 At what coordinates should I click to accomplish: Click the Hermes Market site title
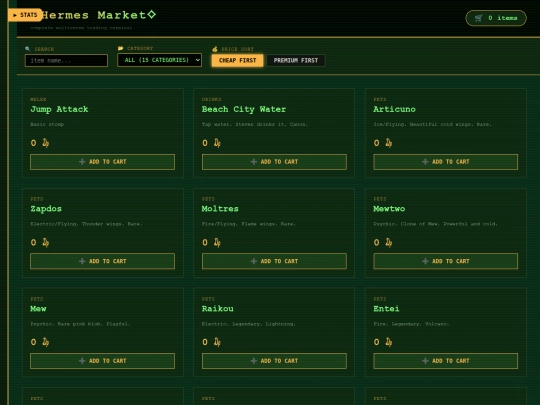tap(98, 15)
